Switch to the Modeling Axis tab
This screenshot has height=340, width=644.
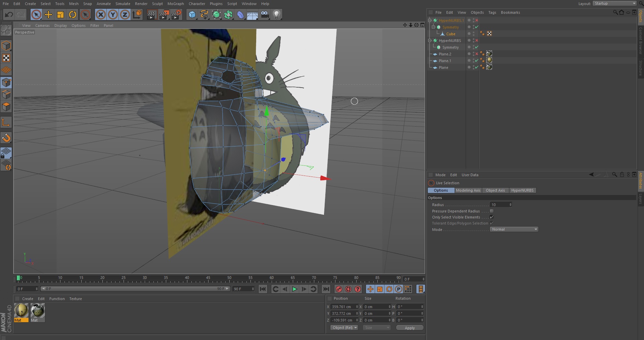(468, 190)
